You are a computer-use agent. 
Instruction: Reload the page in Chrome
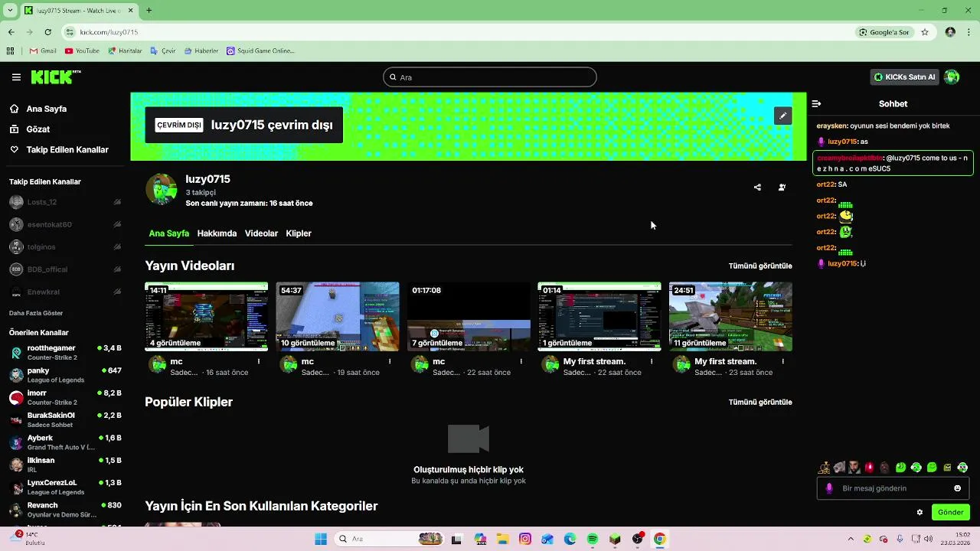tap(47, 32)
